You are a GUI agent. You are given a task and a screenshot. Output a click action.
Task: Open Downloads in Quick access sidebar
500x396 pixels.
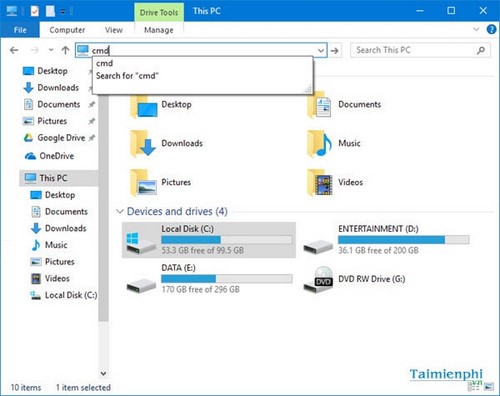point(58,88)
